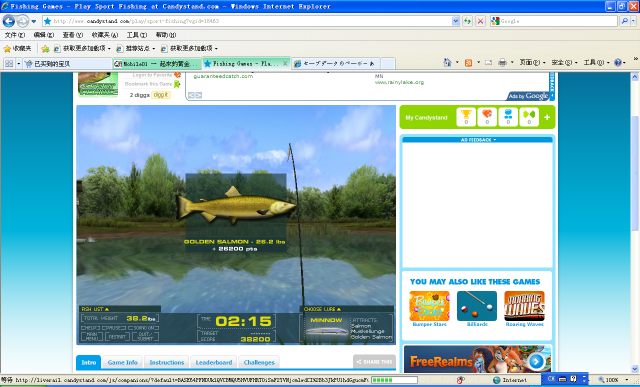The height and width of the screenshot is (387, 640).
Task: Switch to the Leaderboard tab
Action: tap(214, 363)
